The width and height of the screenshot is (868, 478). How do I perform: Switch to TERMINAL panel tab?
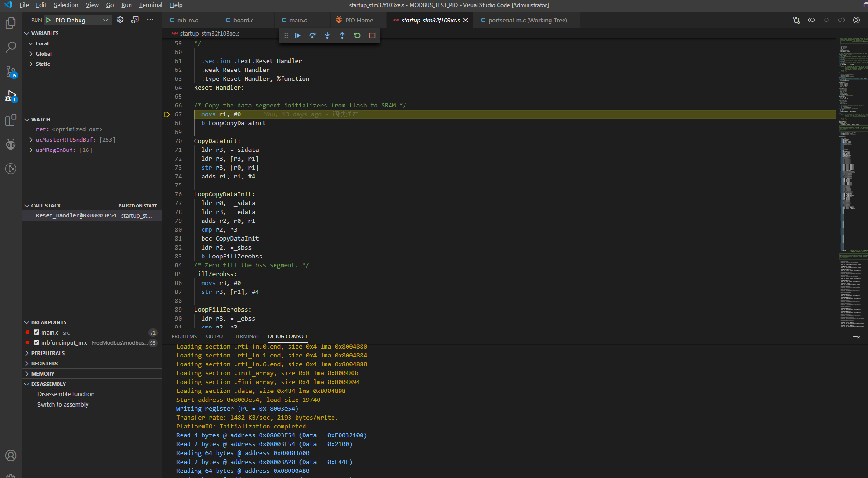(246, 336)
